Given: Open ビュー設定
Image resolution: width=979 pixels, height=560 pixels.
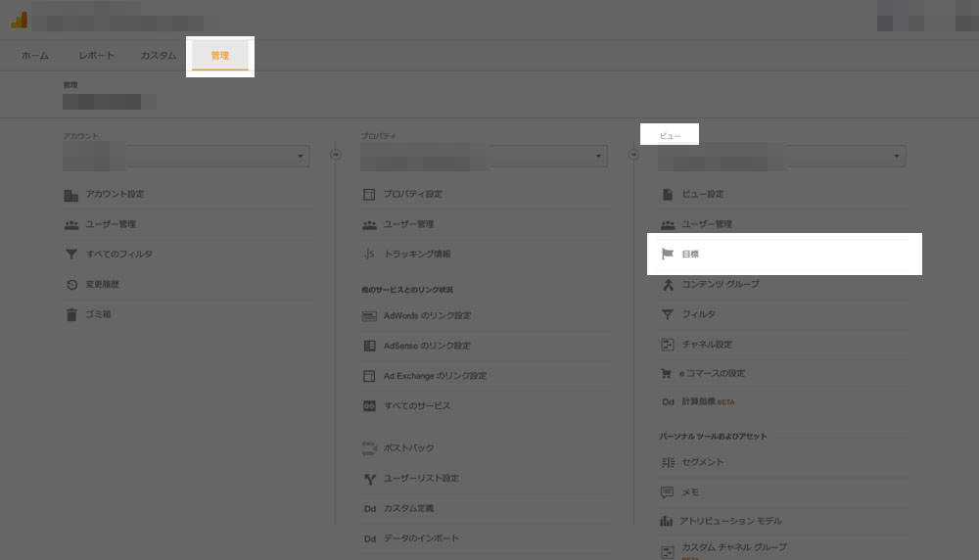Looking at the screenshot, I should point(703,194).
